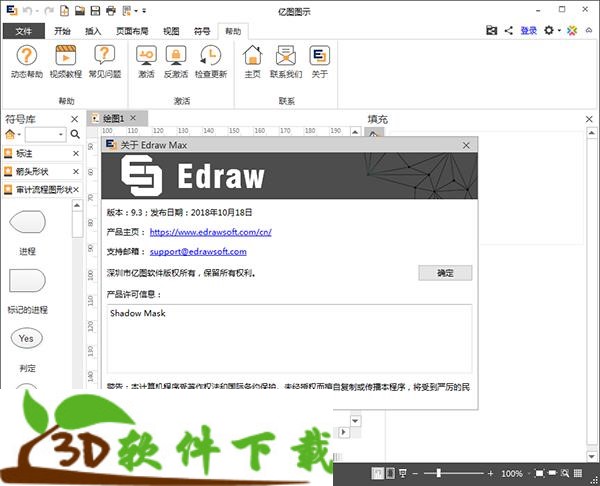Image resolution: width=600 pixels, height=486 pixels.
Task: Switch to the 视图 ribbon tab
Action: [x=171, y=31]
